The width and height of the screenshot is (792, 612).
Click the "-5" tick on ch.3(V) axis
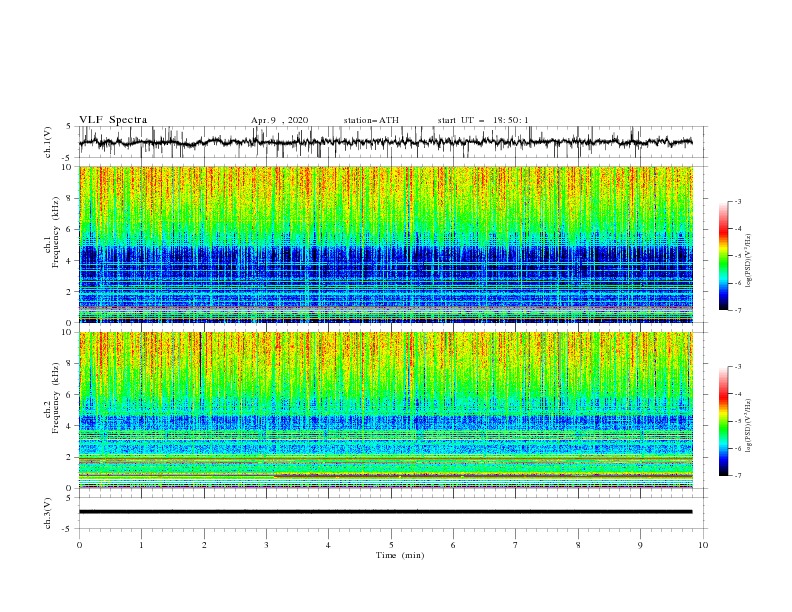click(68, 529)
